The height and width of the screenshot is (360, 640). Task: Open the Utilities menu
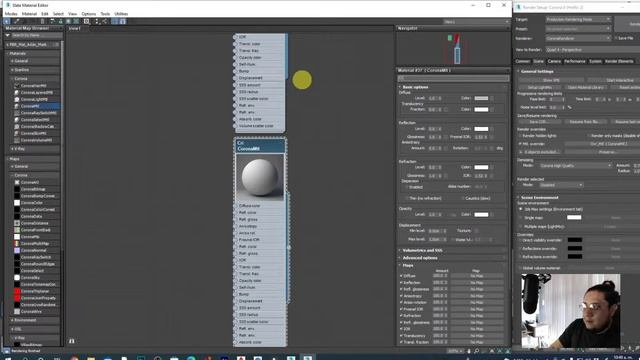pos(121,14)
